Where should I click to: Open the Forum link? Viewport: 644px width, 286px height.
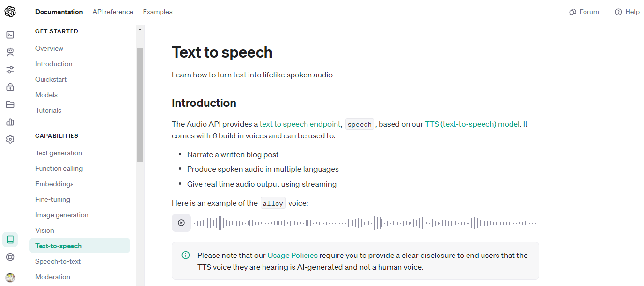584,12
